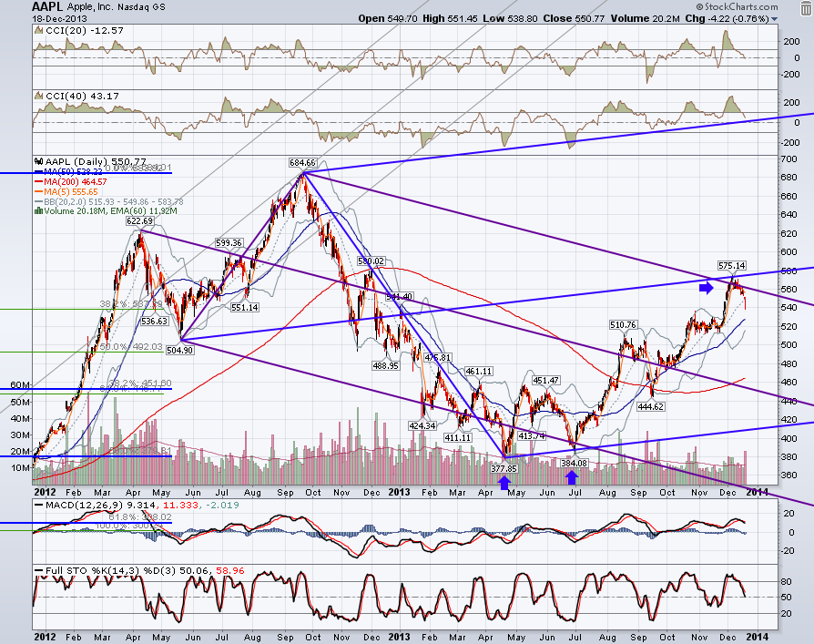814x644 pixels.
Task: Click the 575.14 price label near December
Action: pyautogui.click(x=732, y=265)
